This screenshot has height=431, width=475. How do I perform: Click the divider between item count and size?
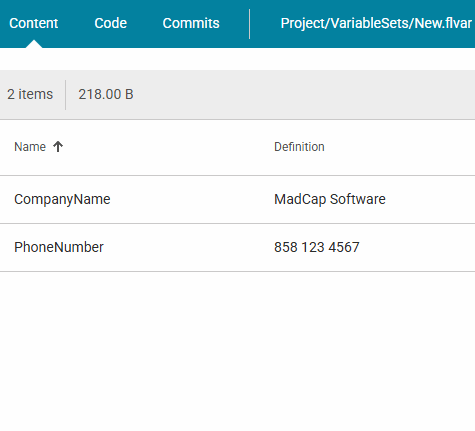66,95
